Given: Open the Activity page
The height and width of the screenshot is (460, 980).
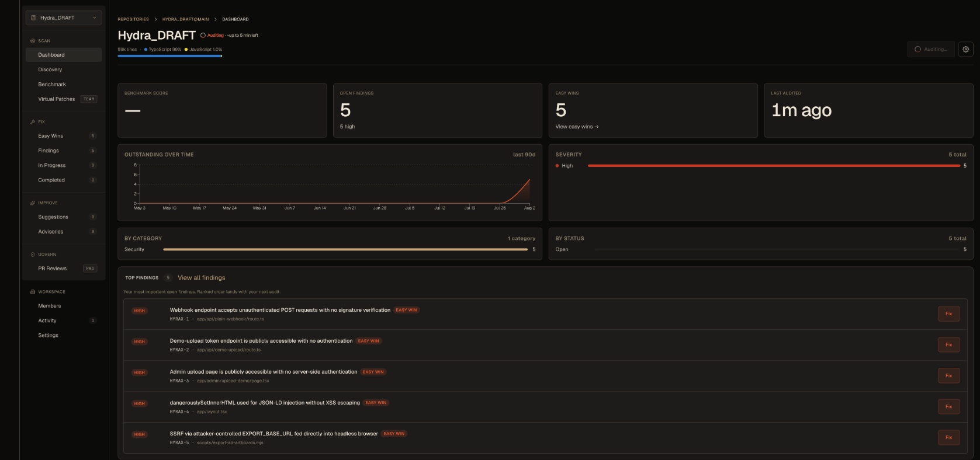Looking at the screenshot, I should (64, 320).
